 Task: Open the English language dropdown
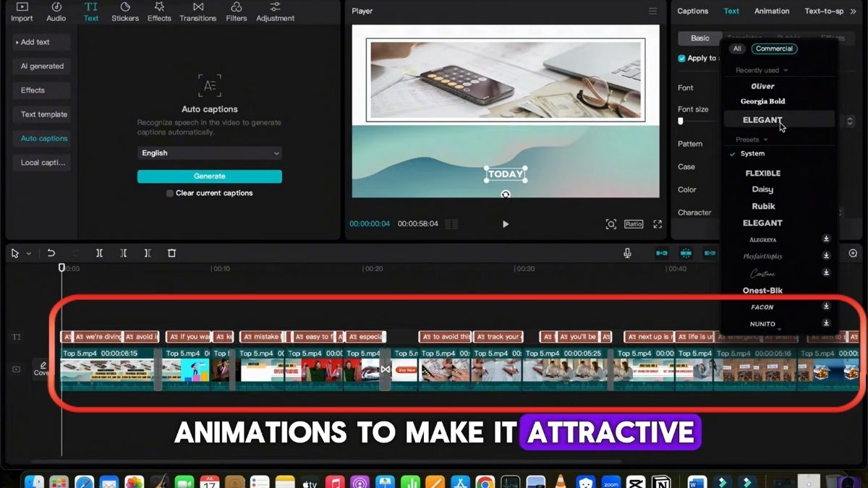(x=210, y=153)
